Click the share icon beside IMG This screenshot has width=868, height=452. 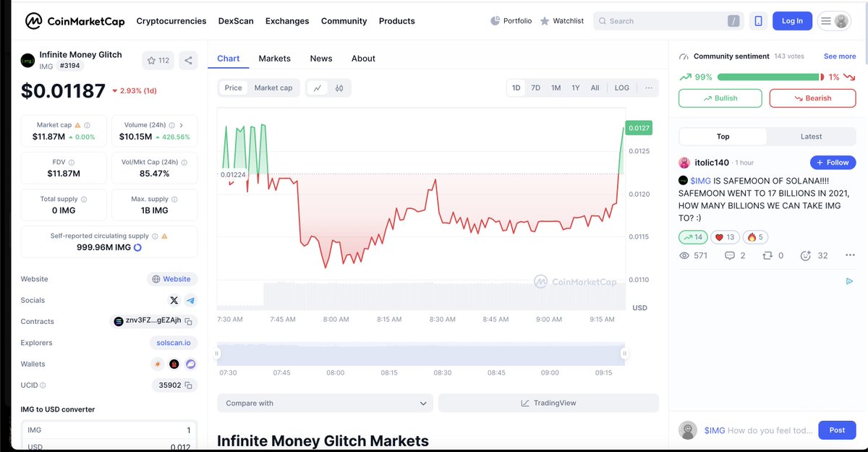[188, 61]
